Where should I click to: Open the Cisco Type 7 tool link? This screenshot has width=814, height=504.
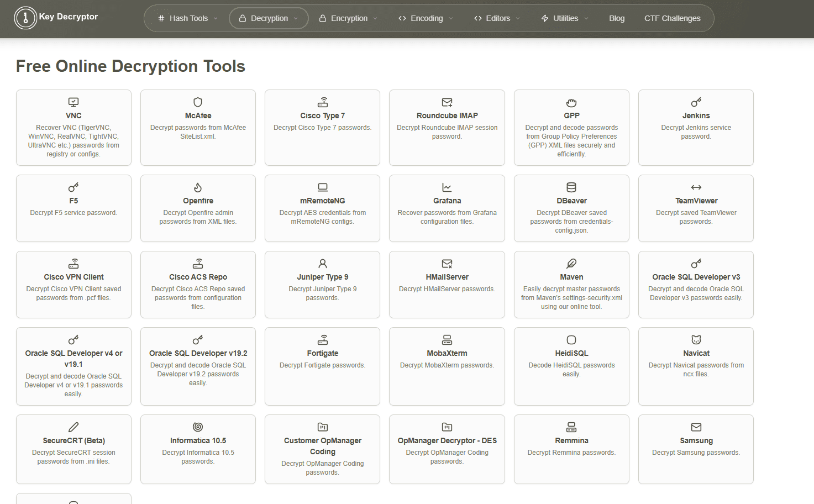[323, 116]
